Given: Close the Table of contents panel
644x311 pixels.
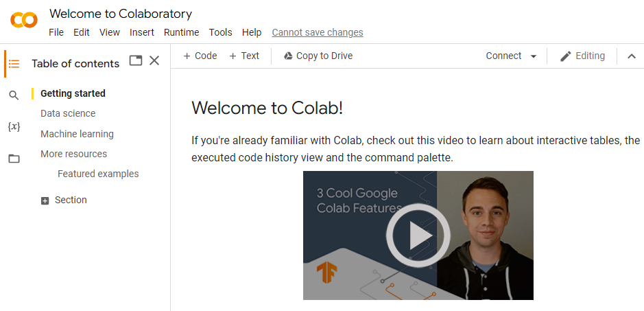Looking at the screenshot, I should [x=154, y=60].
